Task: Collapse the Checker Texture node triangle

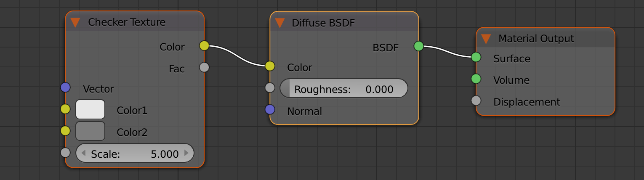Action: [x=75, y=22]
